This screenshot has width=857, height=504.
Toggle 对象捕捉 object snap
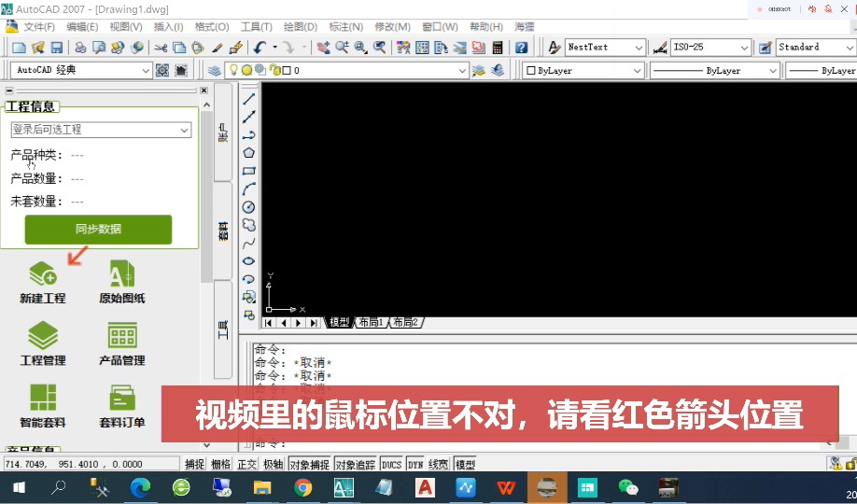click(310, 464)
